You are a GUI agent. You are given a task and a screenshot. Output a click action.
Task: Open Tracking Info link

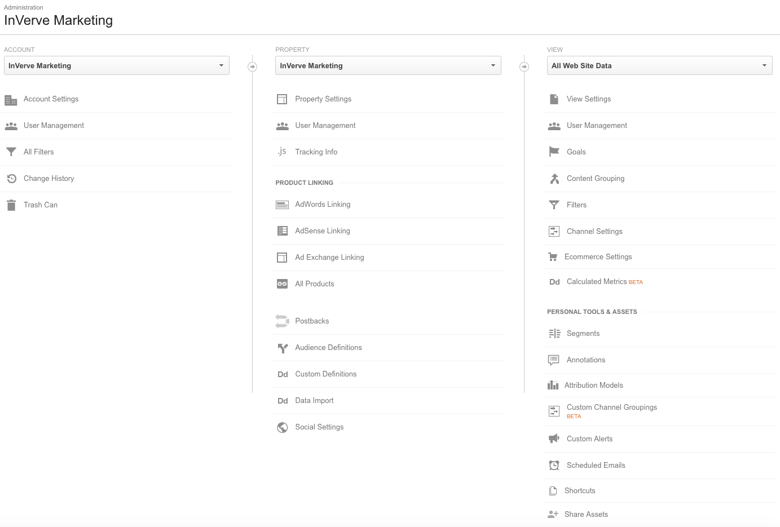click(x=316, y=152)
